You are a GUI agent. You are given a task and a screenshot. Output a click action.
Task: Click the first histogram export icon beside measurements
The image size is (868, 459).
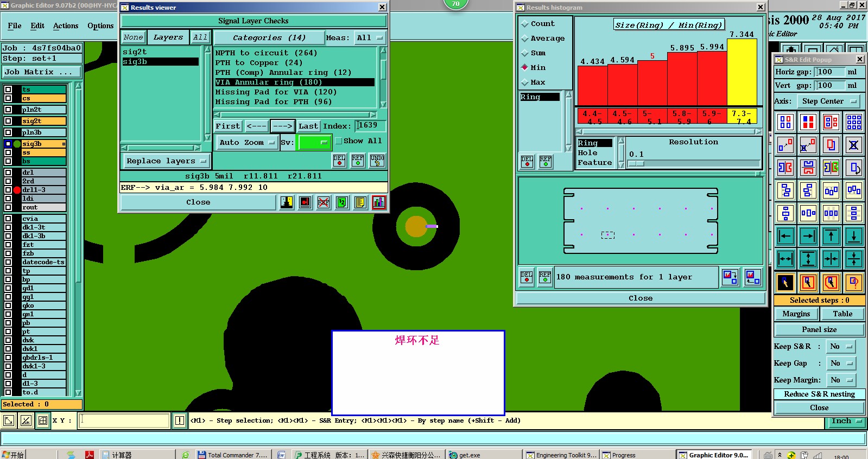coord(730,277)
